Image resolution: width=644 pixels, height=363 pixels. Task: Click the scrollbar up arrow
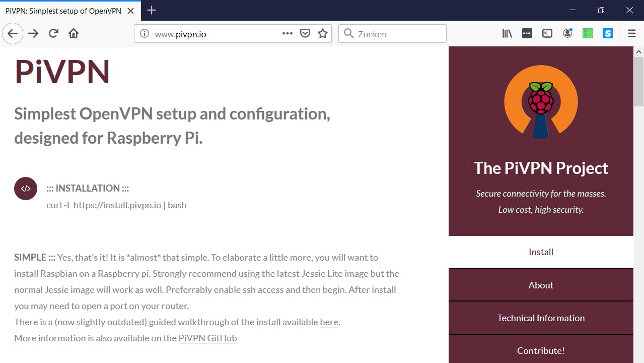(x=638, y=51)
